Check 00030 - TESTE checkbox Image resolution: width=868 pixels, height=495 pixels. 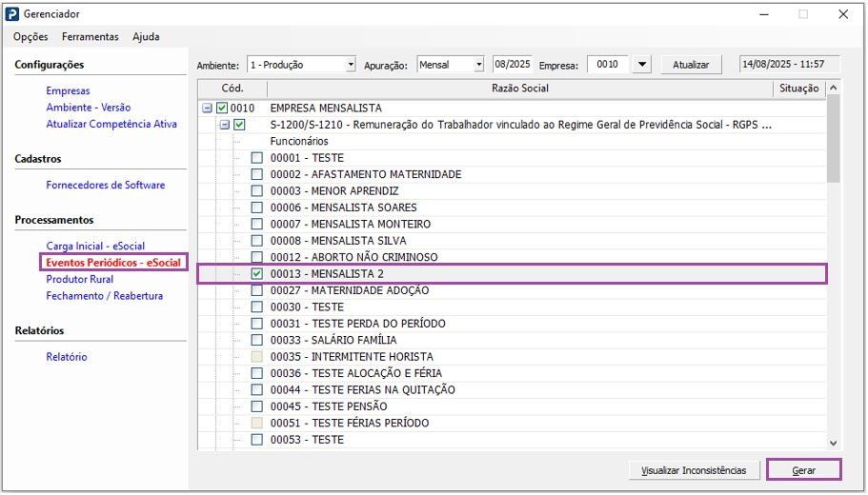click(257, 307)
